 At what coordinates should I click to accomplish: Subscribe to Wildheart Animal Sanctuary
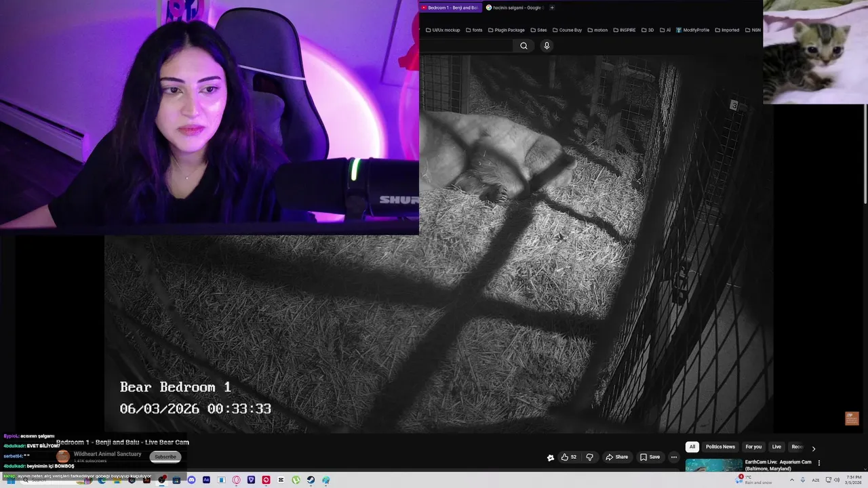pyautogui.click(x=165, y=457)
